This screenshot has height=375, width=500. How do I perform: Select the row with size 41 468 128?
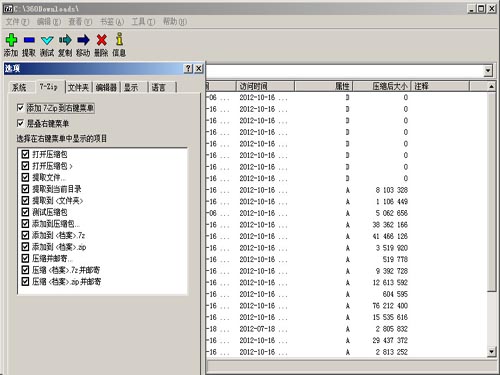point(346,236)
